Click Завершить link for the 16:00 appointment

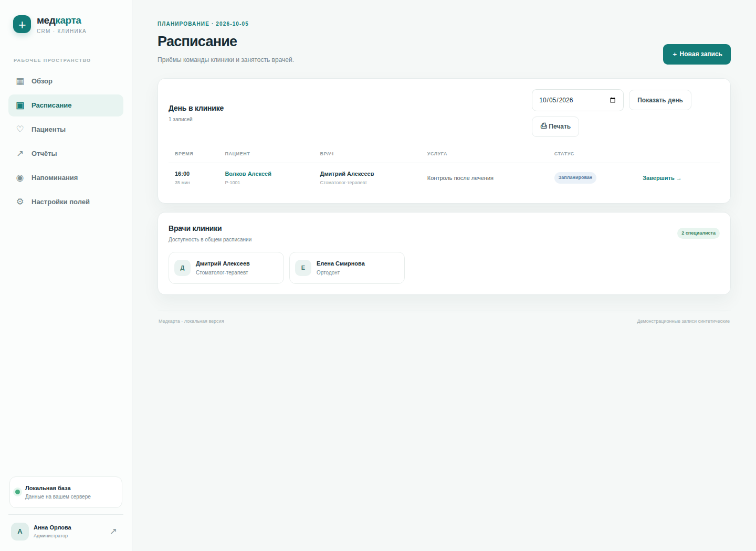click(662, 178)
